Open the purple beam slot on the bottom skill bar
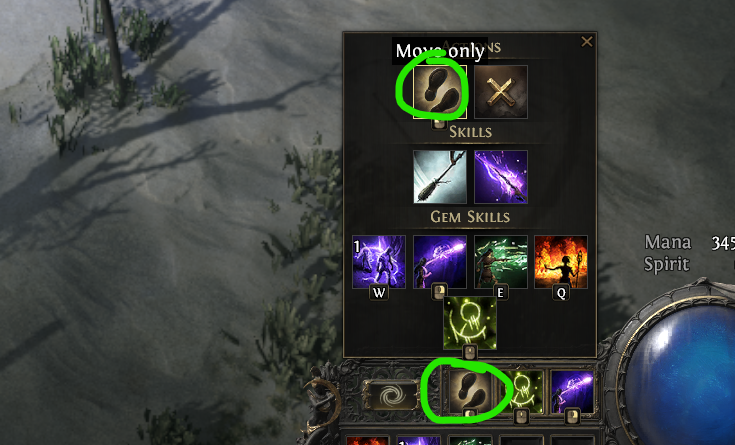Image resolution: width=735 pixels, height=445 pixels. click(572, 392)
